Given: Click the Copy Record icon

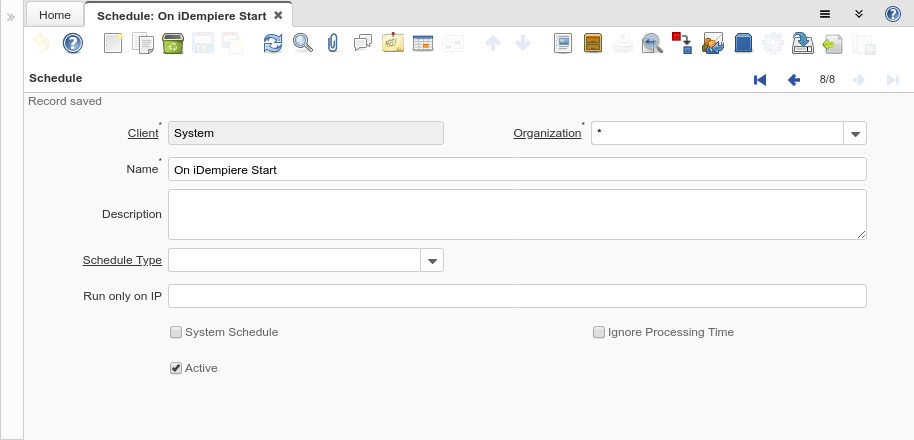Looking at the screenshot, I should point(143,43).
